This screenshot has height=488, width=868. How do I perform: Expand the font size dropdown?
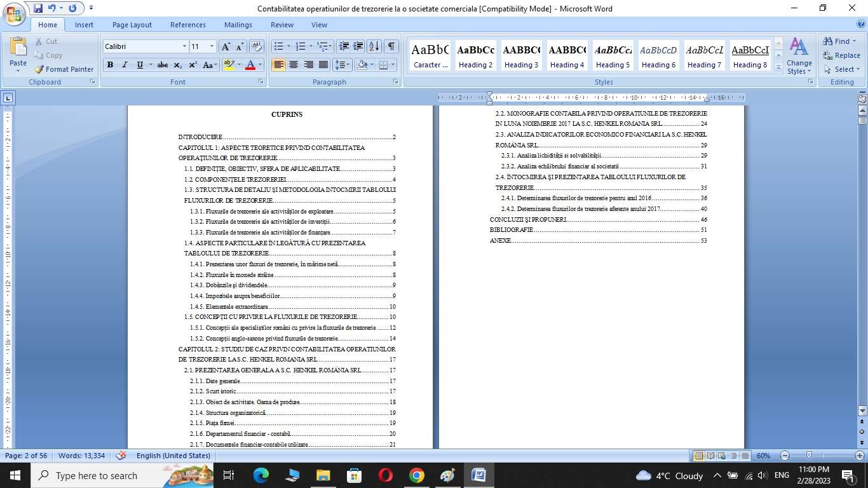212,46
